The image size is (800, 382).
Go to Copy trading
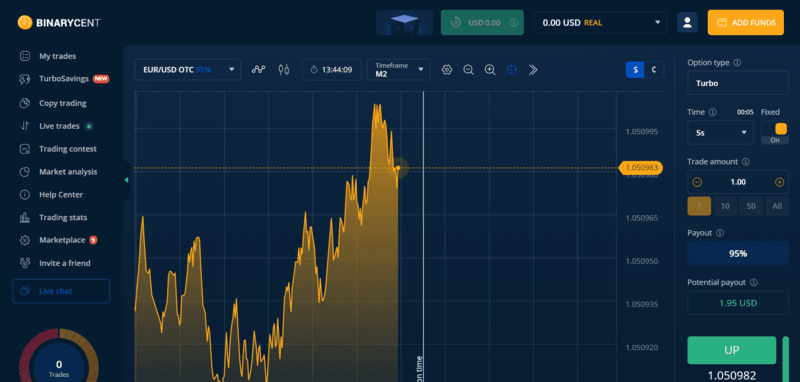click(x=62, y=103)
